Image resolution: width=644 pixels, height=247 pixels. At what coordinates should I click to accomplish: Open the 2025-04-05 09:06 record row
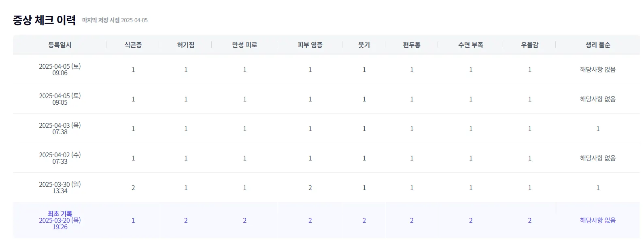60,70
